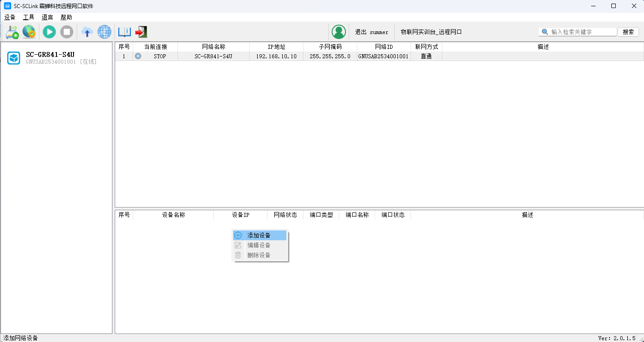Choose 添加设备 from the context menu
Screen dimensions: 644x342
(x=259, y=235)
